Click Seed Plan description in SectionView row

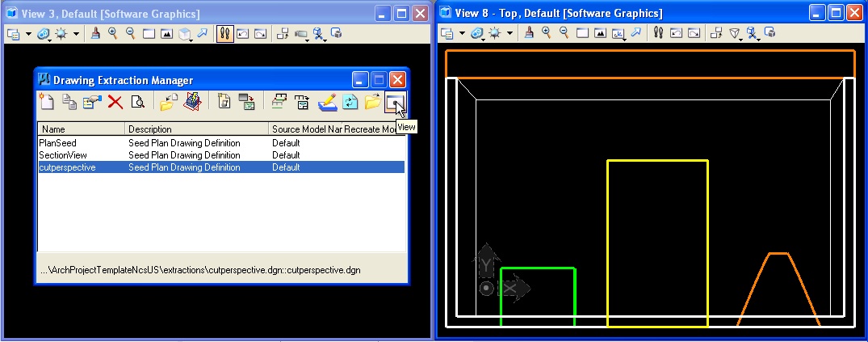click(184, 155)
